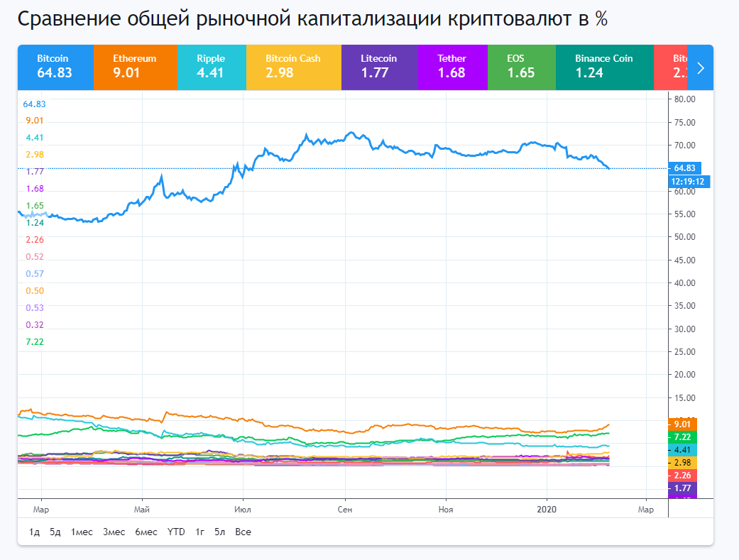The height and width of the screenshot is (560, 739).
Task: Select the EOS coin tile
Action: pyautogui.click(x=521, y=67)
